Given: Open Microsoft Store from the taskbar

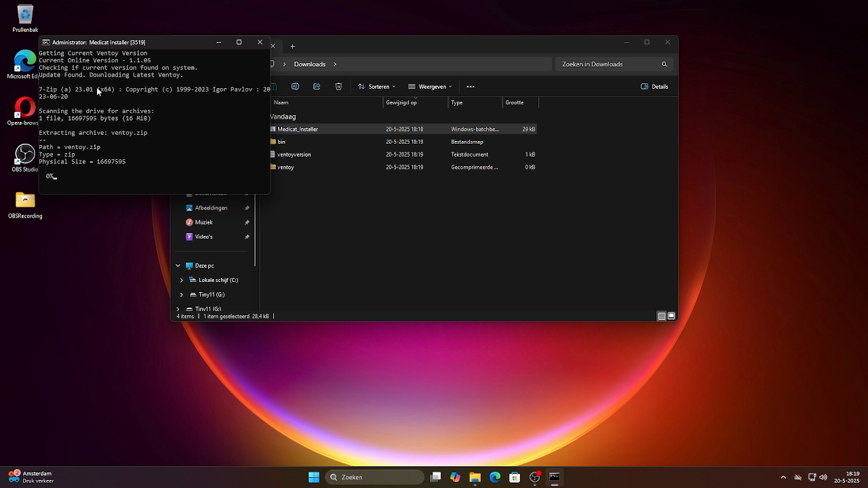Looking at the screenshot, I should pyautogui.click(x=515, y=477).
